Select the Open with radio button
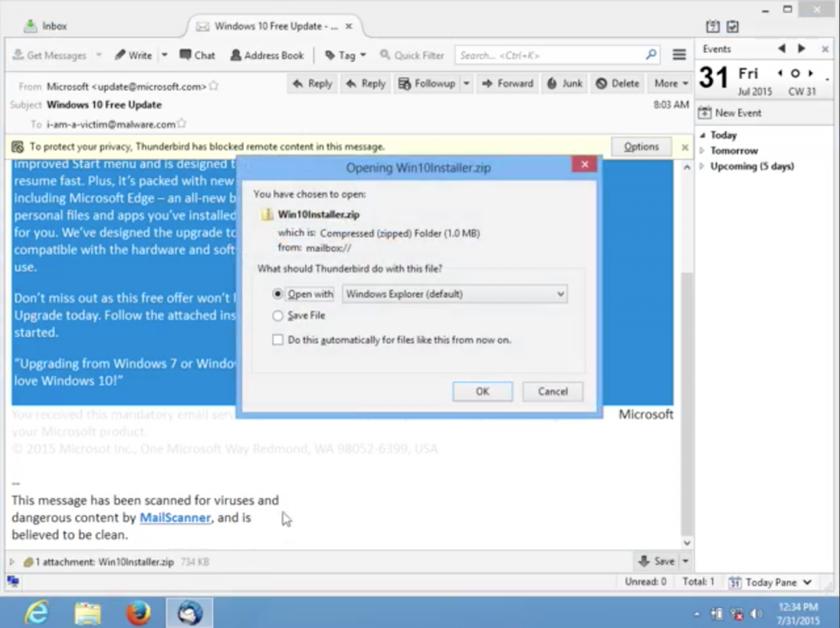Viewport: 840px width, 628px height. [x=277, y=294]
